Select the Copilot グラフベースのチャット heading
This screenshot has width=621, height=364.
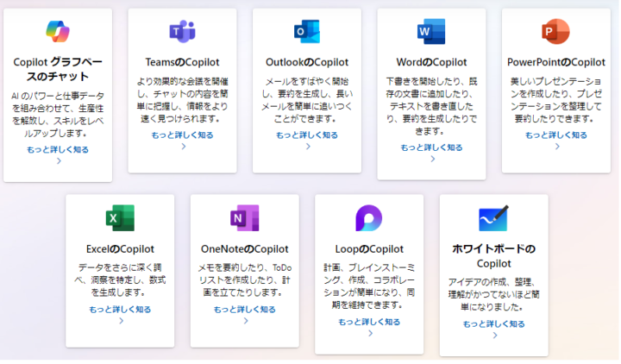click(58, 69)
